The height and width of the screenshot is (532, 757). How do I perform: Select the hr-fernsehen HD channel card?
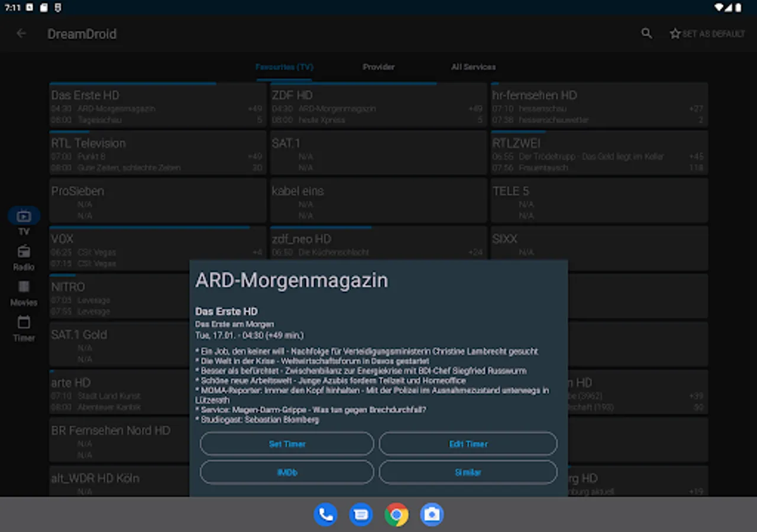[599, 105]
